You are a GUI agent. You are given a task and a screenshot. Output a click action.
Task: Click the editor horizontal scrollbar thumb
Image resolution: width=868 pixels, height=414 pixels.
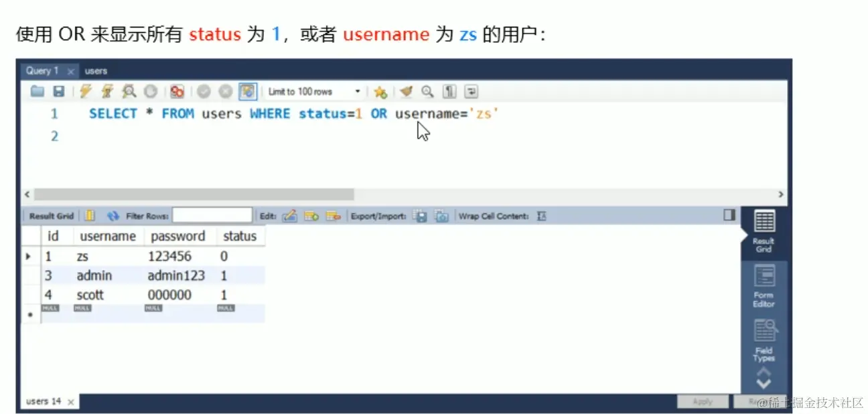tap(194, 194)
